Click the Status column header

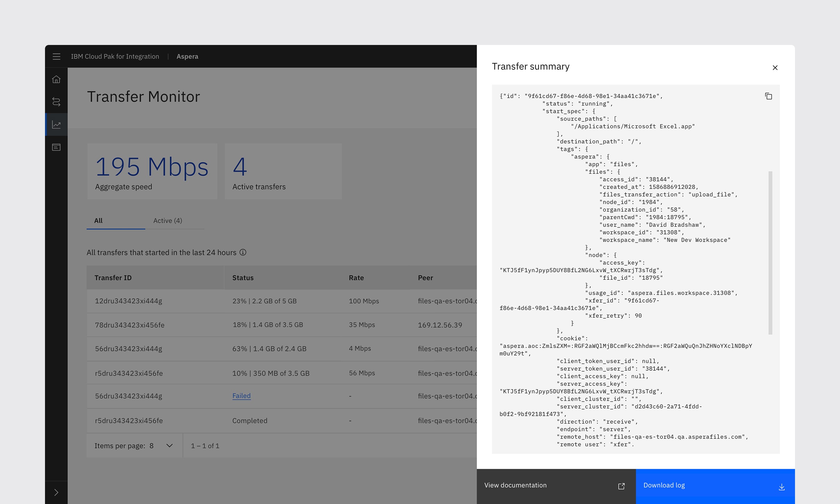[x=243, y=278]
